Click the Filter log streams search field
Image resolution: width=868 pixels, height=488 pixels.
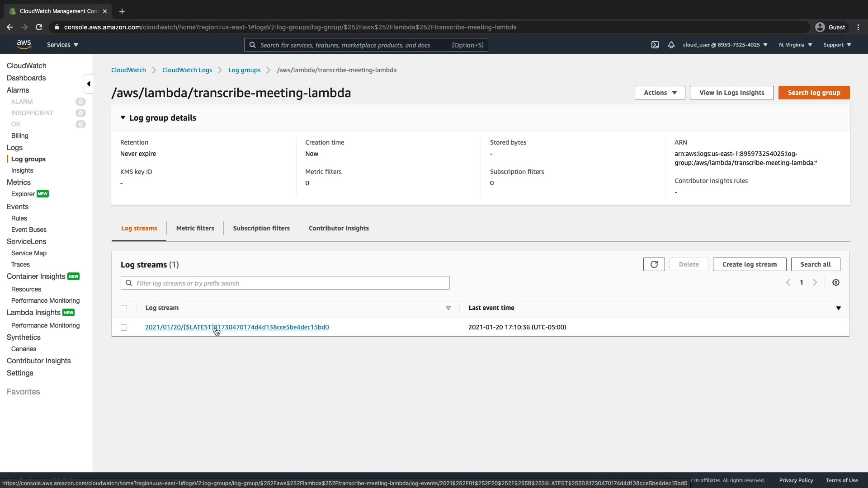(x=289, y=283)
